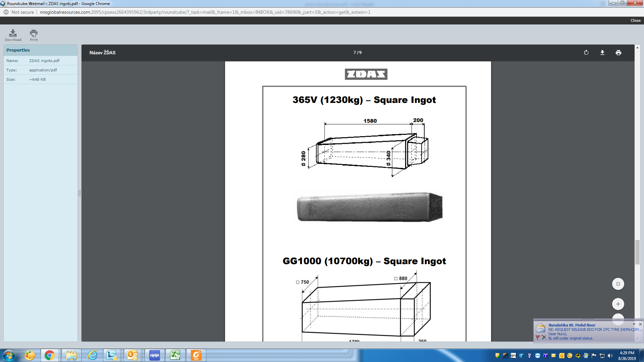Select the size value ~648 KB
This screenshot has width=644, height=362.
37,79
